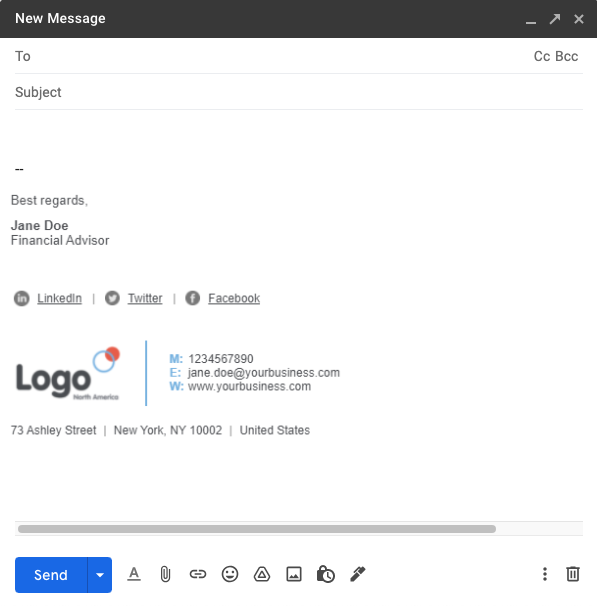The width and height of the screenshot is (597, 606).
Task: Close the New Message window
Action: click(579, 19)
